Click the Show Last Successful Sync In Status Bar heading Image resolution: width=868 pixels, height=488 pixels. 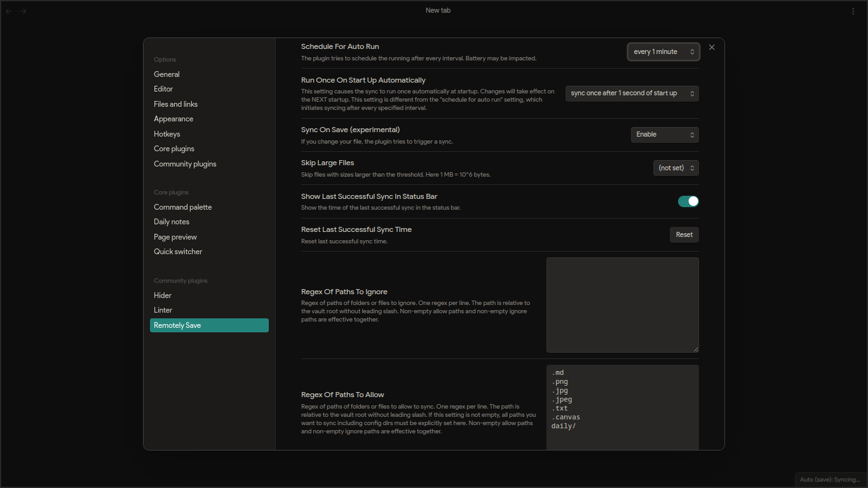click(369, 196)
